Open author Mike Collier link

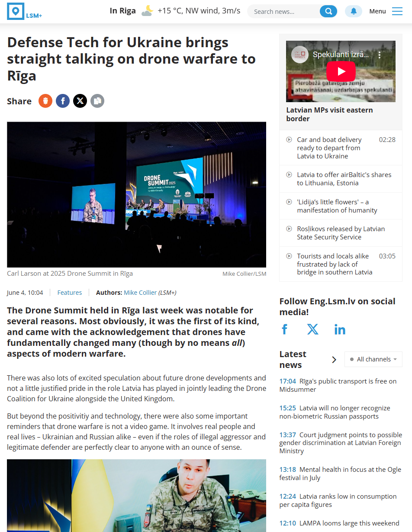point(140,293)
